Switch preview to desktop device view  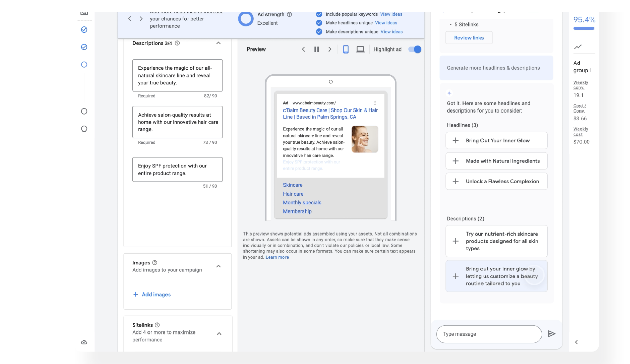(x=360, y=49)
